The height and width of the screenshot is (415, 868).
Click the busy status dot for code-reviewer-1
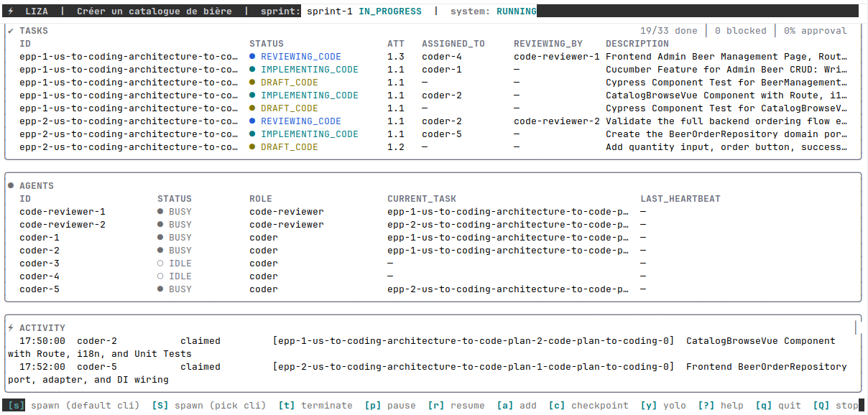(161, 212)
